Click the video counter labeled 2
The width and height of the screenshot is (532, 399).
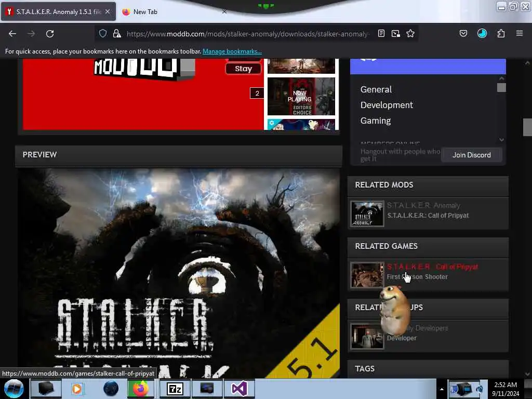(x=257, y=93)
